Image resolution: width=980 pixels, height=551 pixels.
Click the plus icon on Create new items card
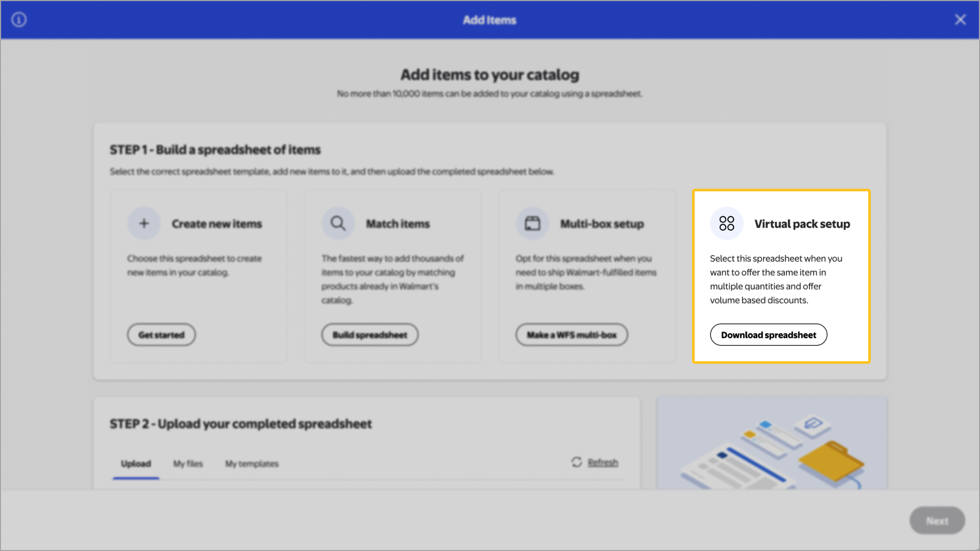pyautogui.click(x=143, y=223)
